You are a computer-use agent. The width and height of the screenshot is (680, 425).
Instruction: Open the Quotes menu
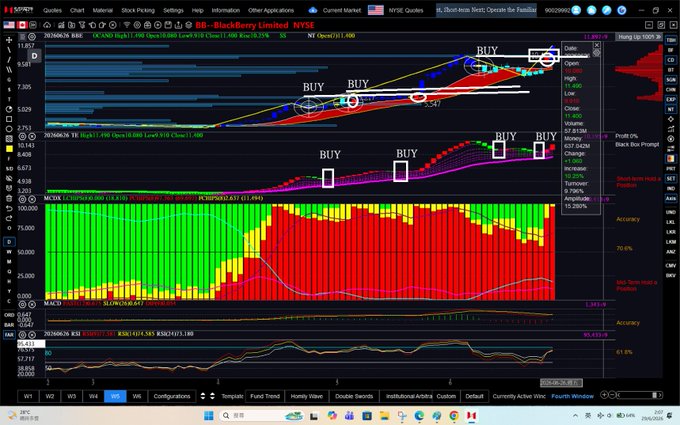pyautogui.click(x=52, y=10)
